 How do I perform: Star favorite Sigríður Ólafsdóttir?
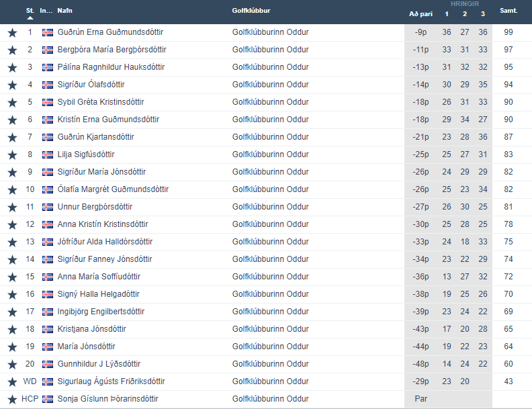13,85
